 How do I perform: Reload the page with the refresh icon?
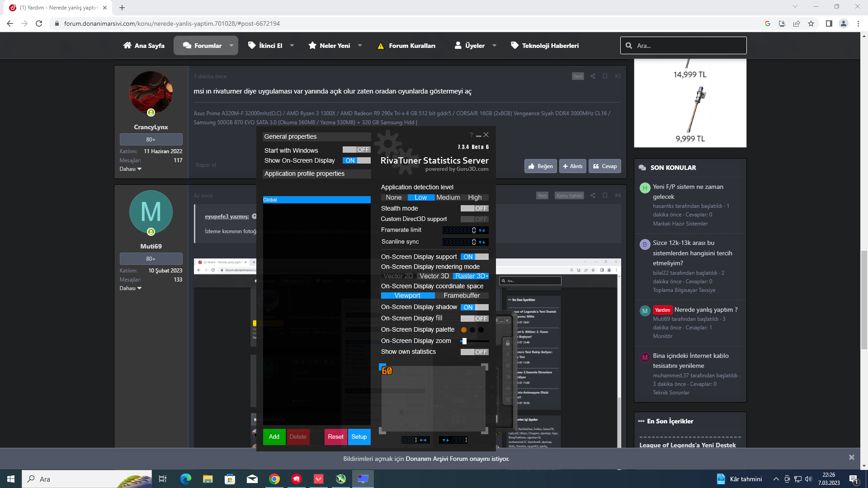pos(39,23)
